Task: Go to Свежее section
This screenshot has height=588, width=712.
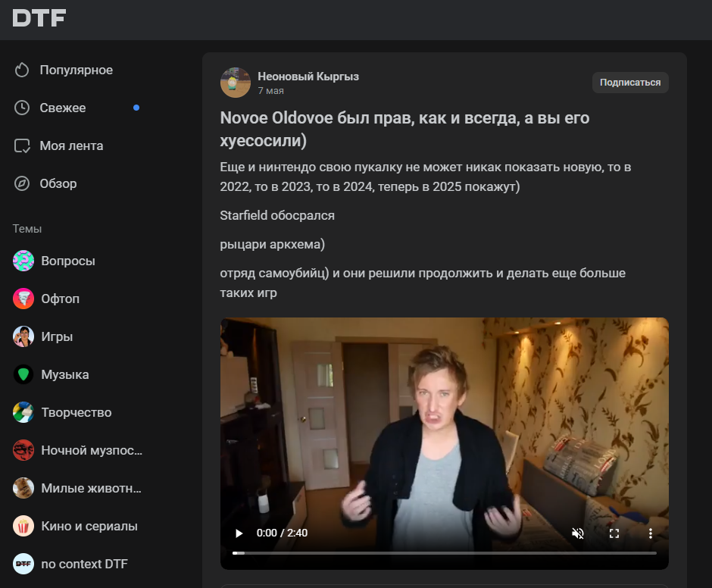Action: (63, 108)
